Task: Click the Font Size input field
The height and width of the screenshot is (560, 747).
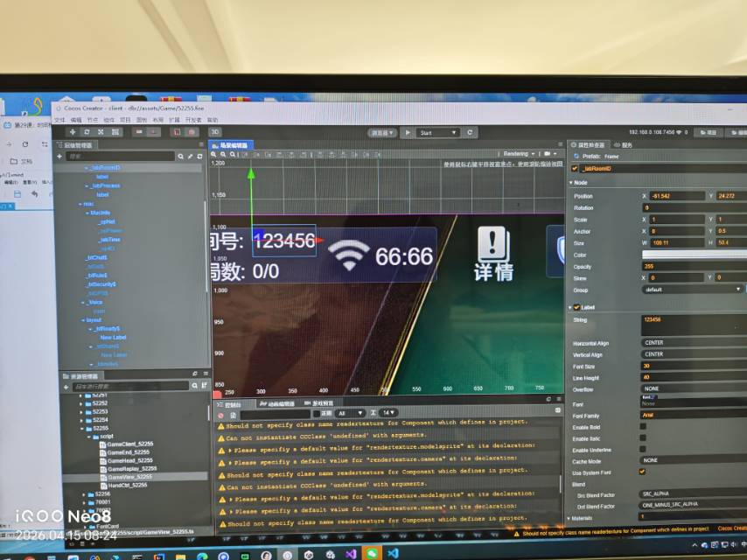Action: [691, 366]
